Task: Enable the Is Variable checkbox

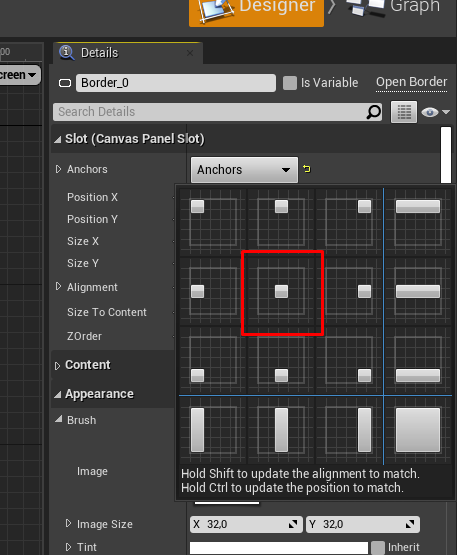Action: [290, 83]
